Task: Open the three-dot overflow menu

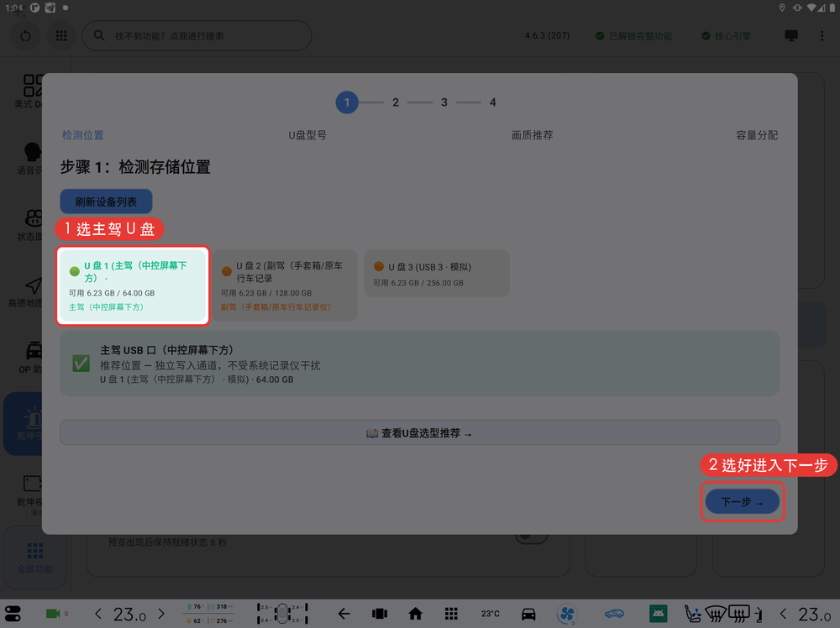Action: pyautogui.click(x=822, y=36)
